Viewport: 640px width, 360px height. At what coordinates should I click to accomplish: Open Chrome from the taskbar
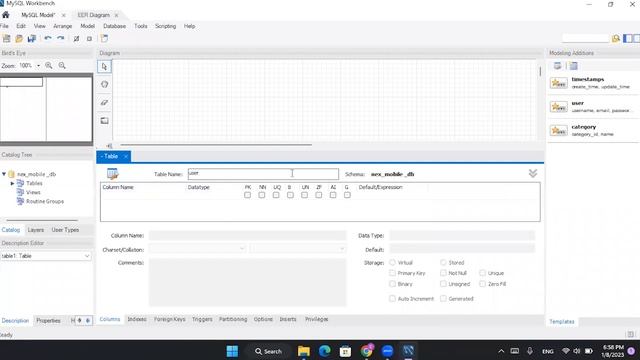367,351
